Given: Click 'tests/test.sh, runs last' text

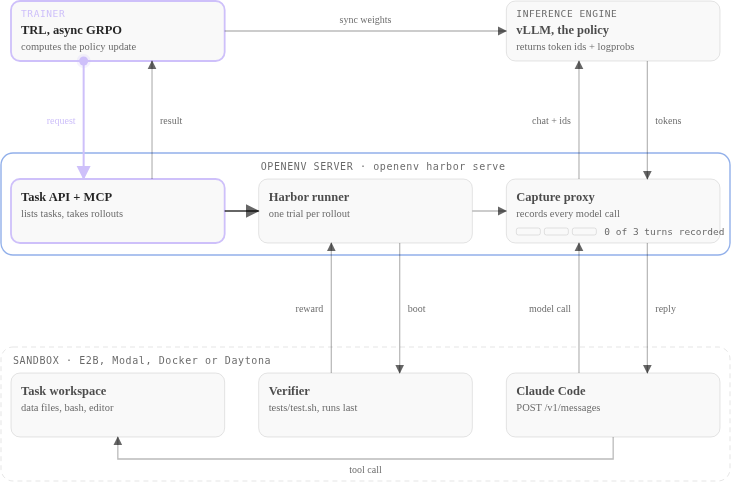Looking at the screenshot, I should pyautogui.click(x=313, y=407).
